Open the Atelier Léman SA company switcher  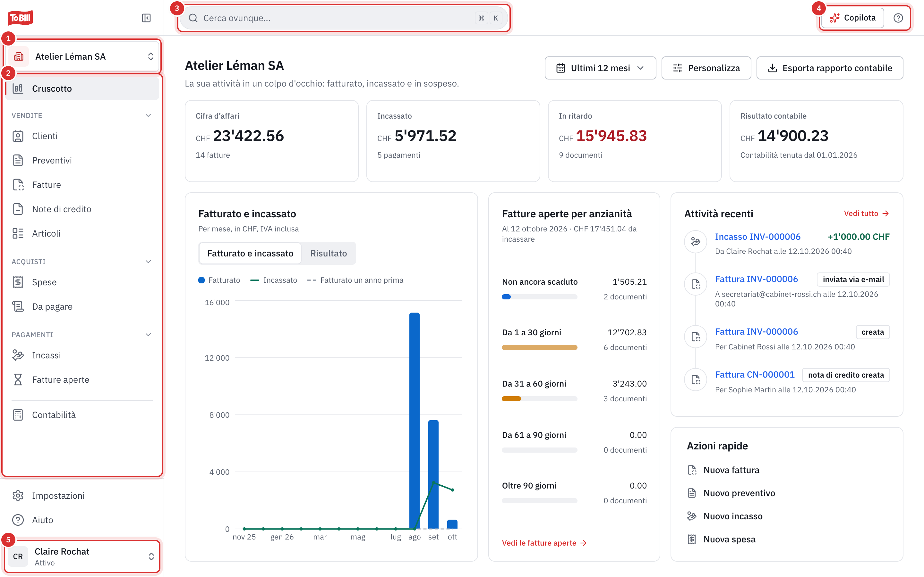(83, 56)
